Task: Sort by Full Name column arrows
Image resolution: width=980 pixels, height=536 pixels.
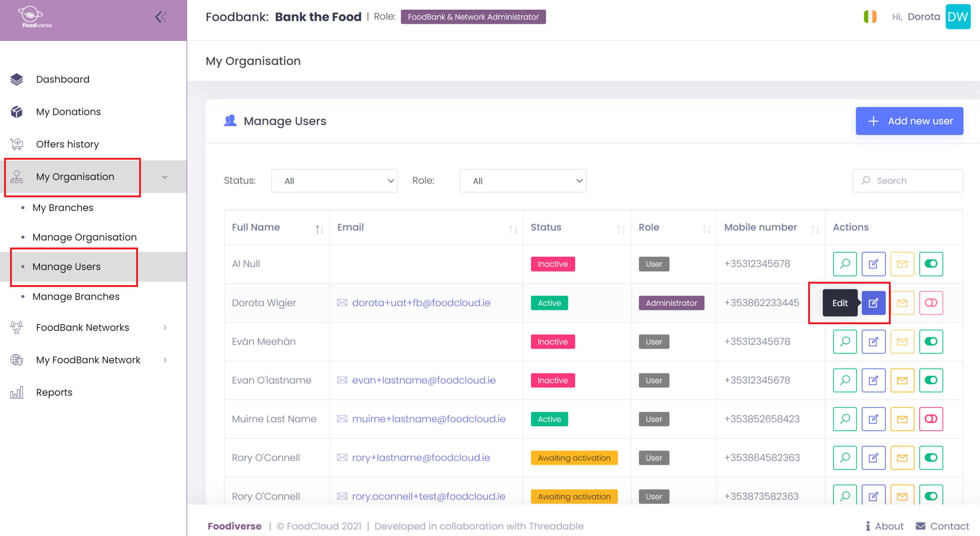Action: point(319,229)
